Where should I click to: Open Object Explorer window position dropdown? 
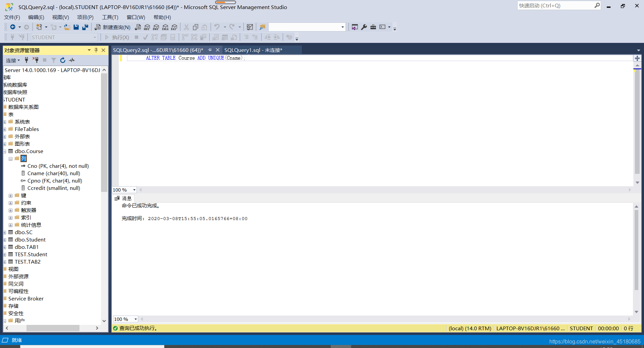(x=89, y=50)
